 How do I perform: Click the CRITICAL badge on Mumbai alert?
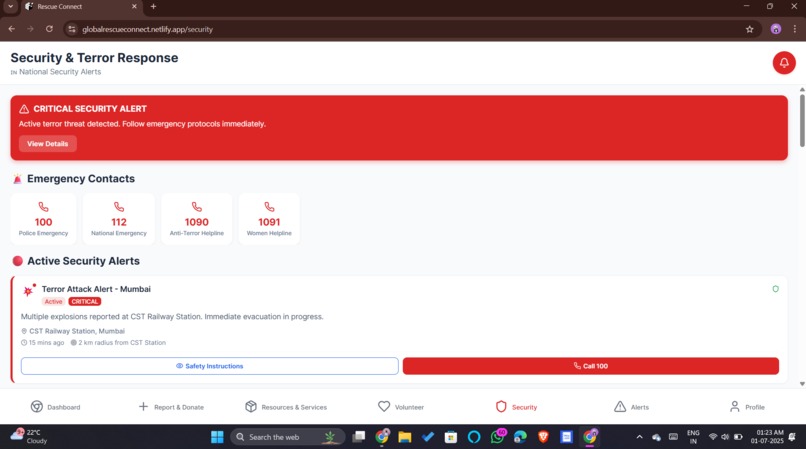85,301
